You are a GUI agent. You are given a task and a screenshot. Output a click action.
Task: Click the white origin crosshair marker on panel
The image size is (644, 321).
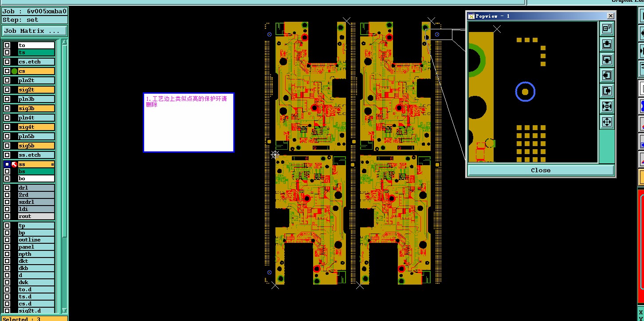pos(275,155)
